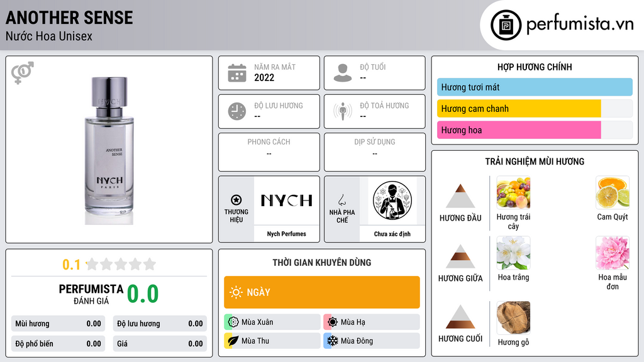
Task: Click the perfumer silhouette circle icon
Action: click(392, 200)
